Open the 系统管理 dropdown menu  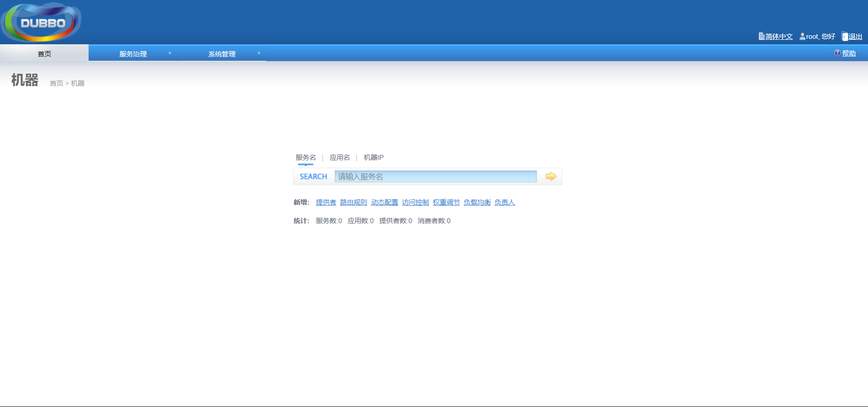coord(222,53)
